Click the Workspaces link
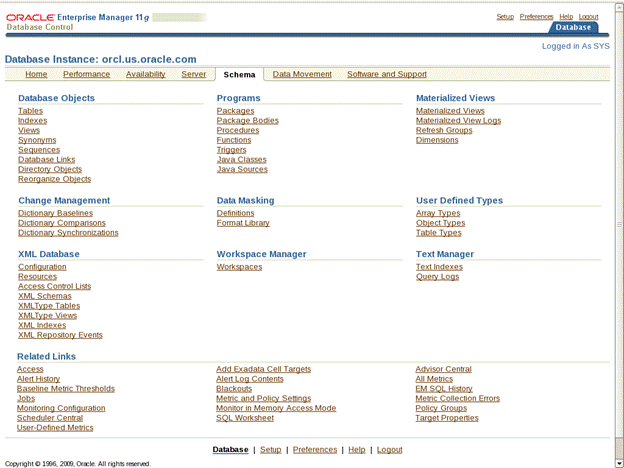The width and height of the screenshot is (624, 468). point(239,267)
